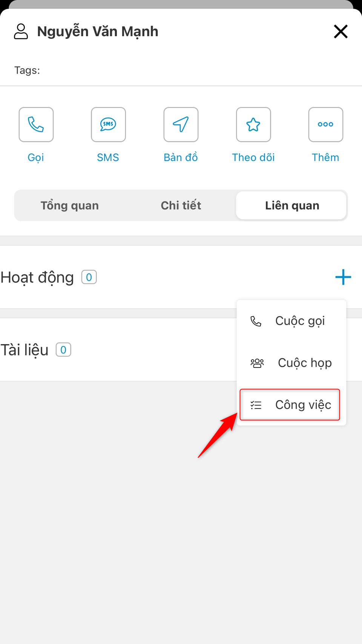Open the SMS message icon

click(108, 124)
